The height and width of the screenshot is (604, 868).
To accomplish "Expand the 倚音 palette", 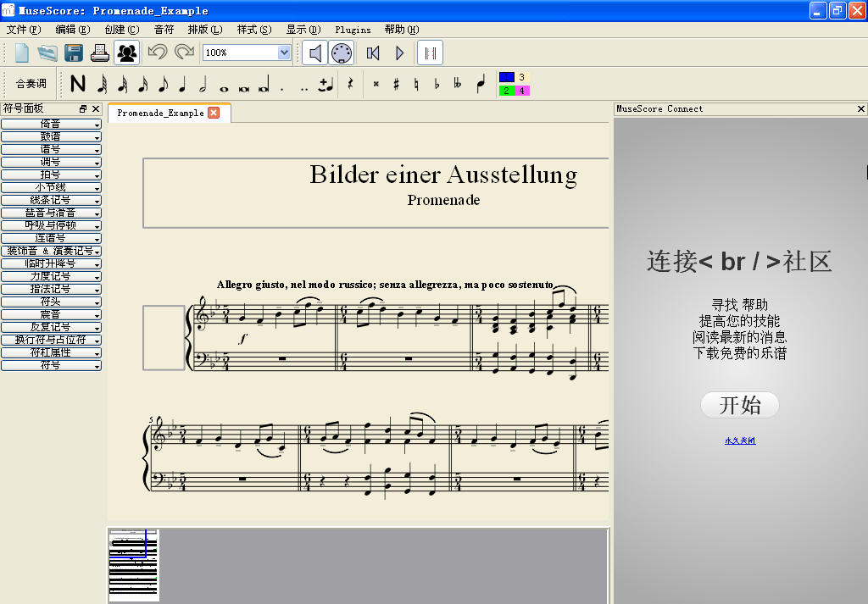I will click(x=51, y=124).
